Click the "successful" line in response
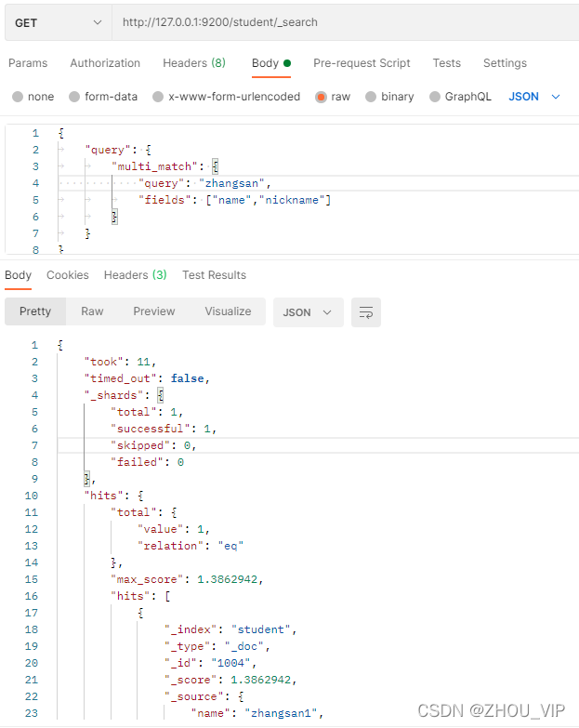Screen dimensions: 579x728 tap(164, 429)
